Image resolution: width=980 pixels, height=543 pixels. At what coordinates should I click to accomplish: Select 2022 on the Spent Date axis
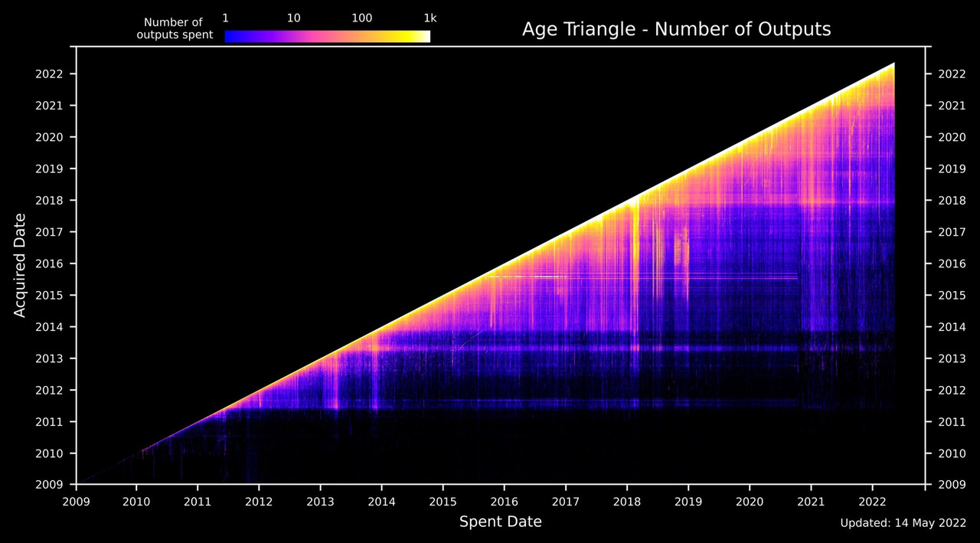coord(872,501)
